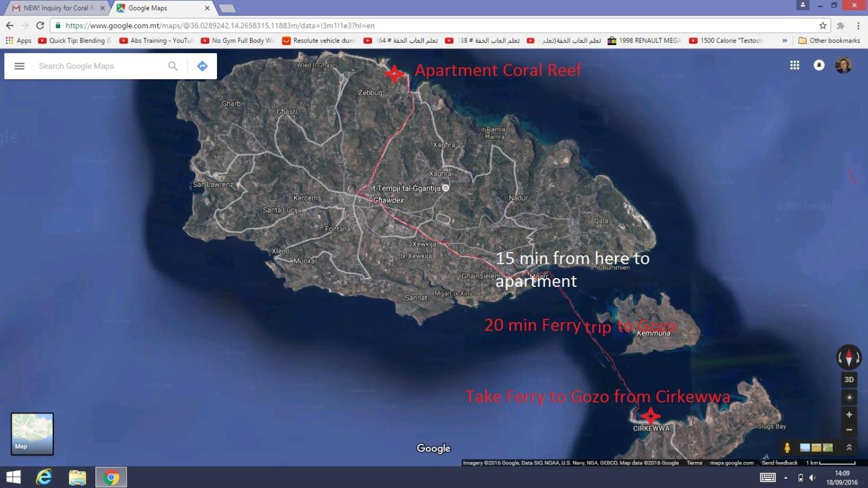Click the Send feedback link
Viewport: 868px width, 488px height.
coord(780,463)
